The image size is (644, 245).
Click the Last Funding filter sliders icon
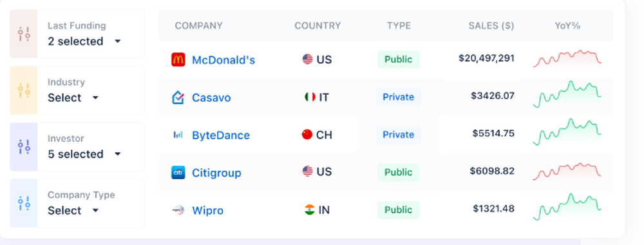[x=24, y=34]
